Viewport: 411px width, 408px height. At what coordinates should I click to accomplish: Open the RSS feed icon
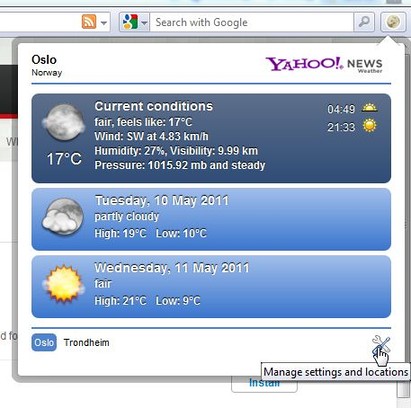(89, 22)
